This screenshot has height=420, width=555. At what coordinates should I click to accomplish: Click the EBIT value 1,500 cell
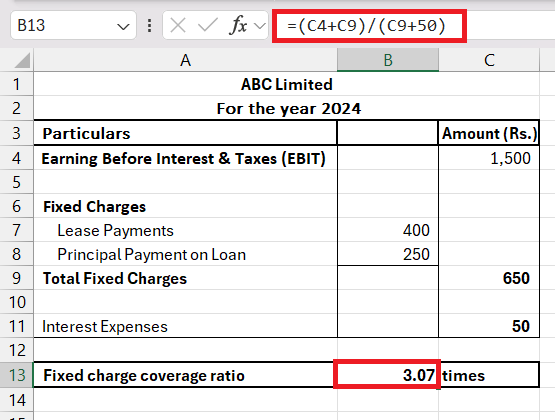coord(489,158)
